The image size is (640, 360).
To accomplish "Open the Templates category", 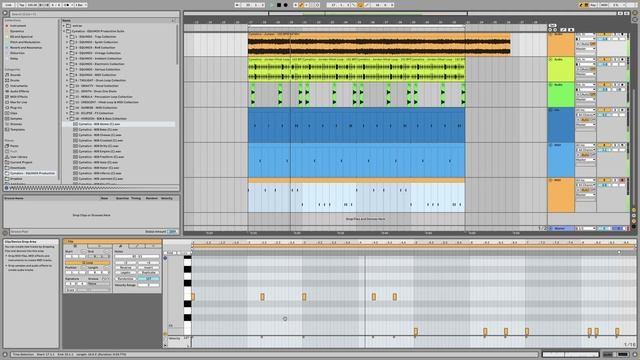I will click(18, 129).
